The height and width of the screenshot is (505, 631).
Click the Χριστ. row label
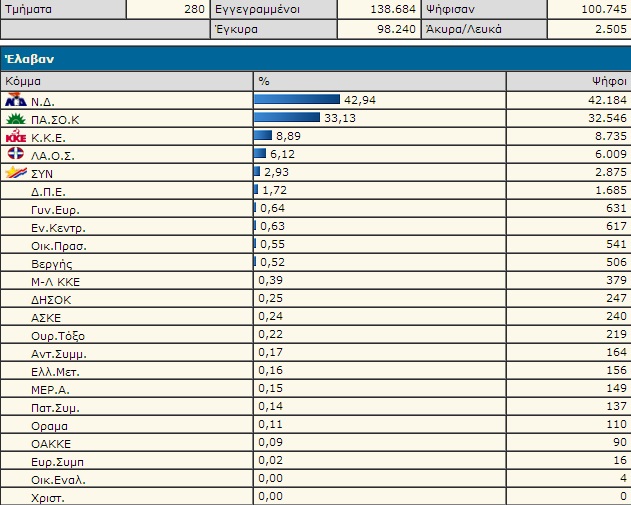(x=47, y=499)
